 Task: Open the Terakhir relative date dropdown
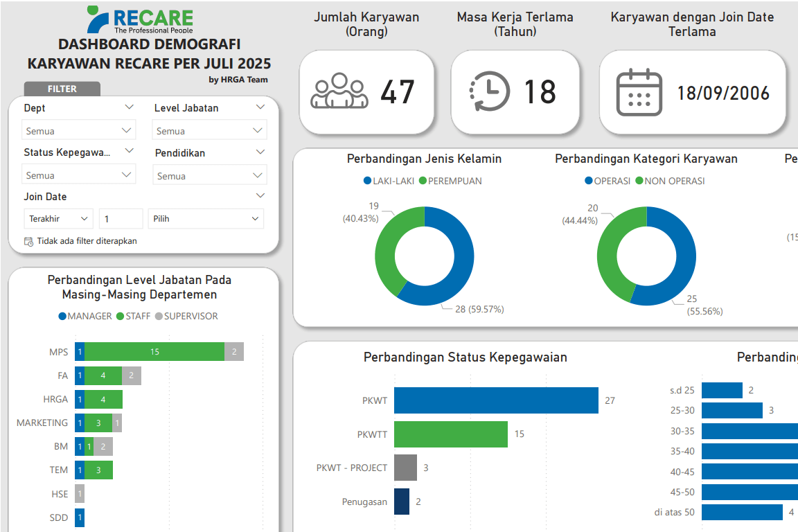(x=58, y=218)
